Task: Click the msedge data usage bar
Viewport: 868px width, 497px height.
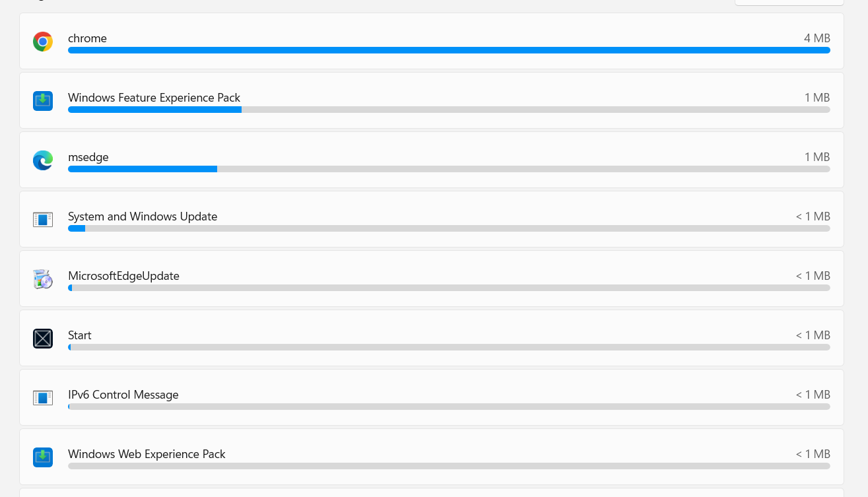Action: [449, 169]
